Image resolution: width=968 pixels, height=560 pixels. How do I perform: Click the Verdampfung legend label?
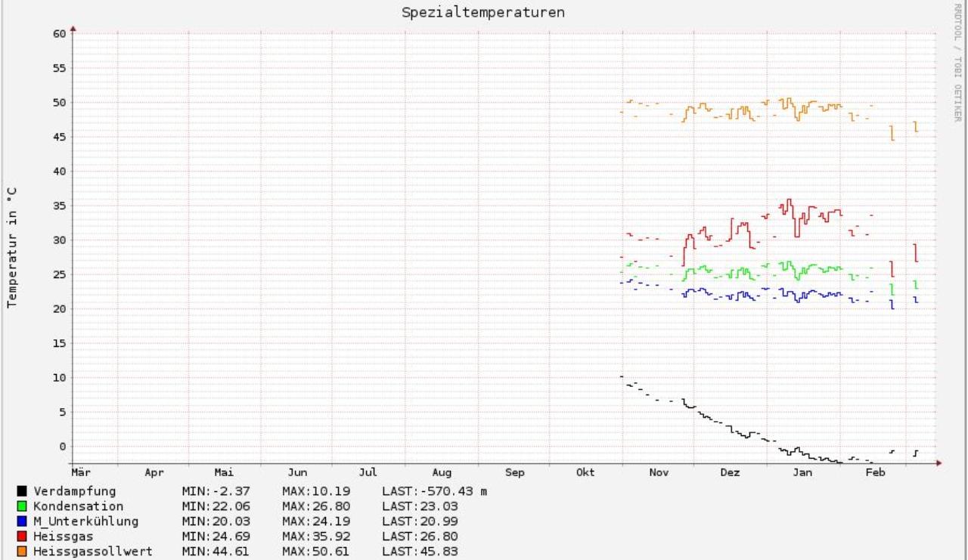[x=75, y=491]
